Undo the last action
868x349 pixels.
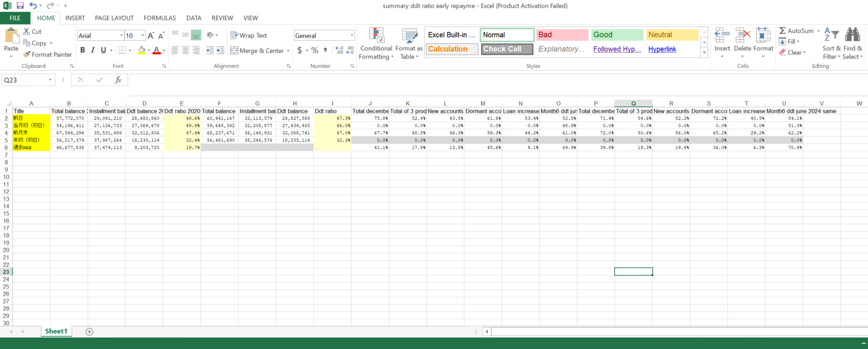pos(33,6)
